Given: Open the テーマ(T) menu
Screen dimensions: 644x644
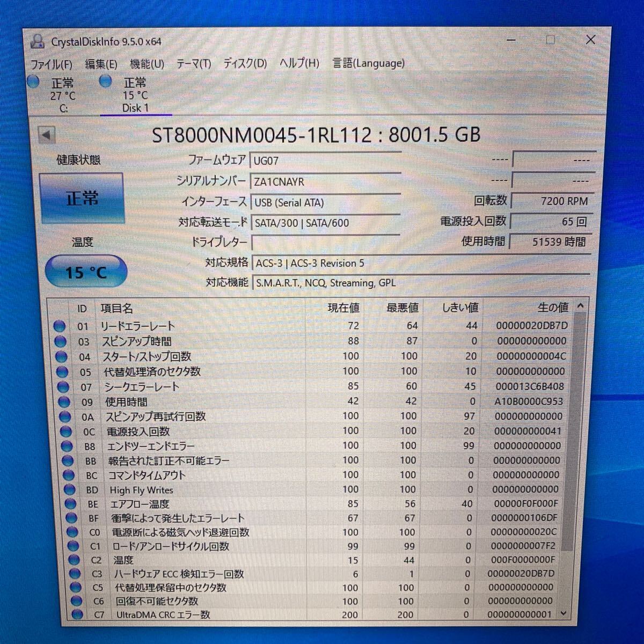Looking at the screenshot, I should [194, 64].
